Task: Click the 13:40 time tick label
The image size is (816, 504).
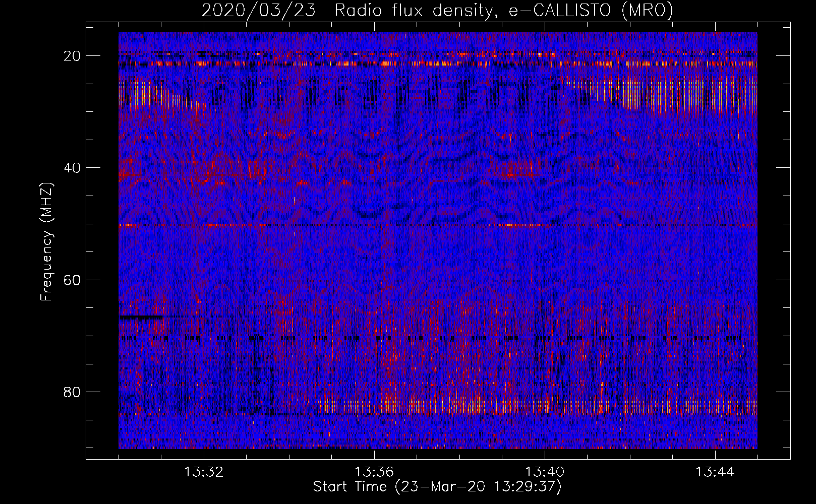Action: tap(545, 472)
